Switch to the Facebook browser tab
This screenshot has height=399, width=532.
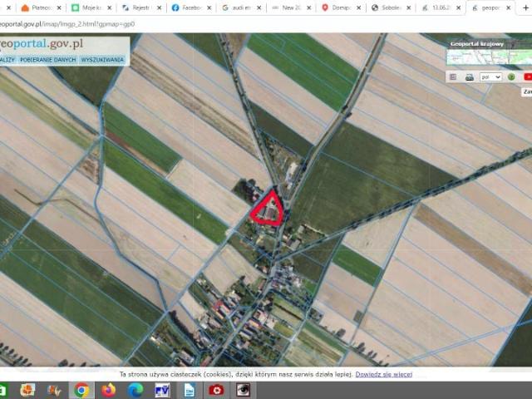(190, 7)
